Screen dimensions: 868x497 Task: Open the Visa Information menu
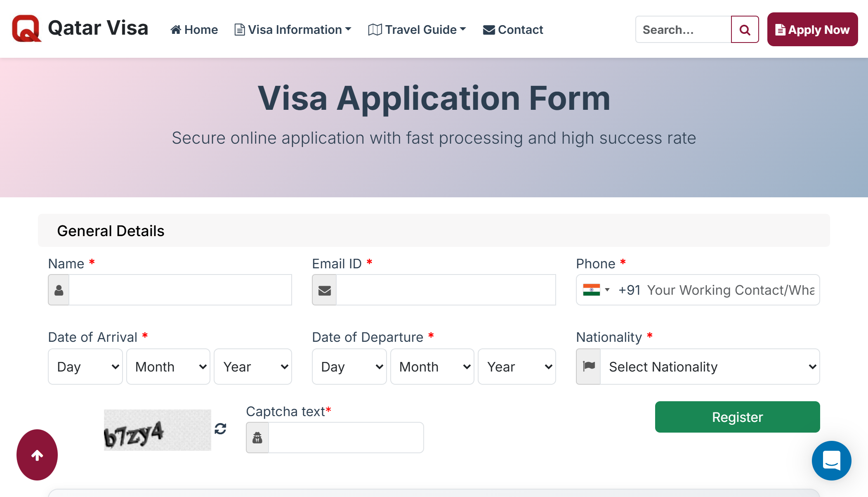click(293, 30)
